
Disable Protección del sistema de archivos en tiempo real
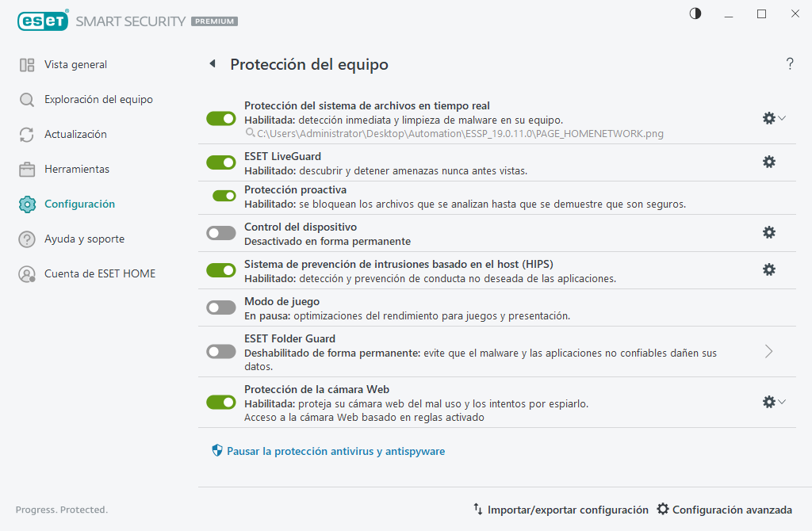(x=220, y=118)
